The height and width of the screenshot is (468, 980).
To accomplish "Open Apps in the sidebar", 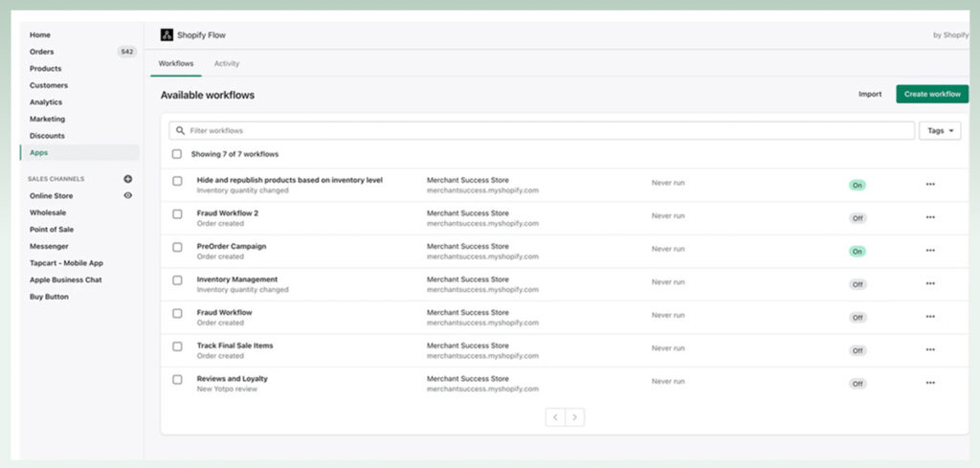I will 79,152.
